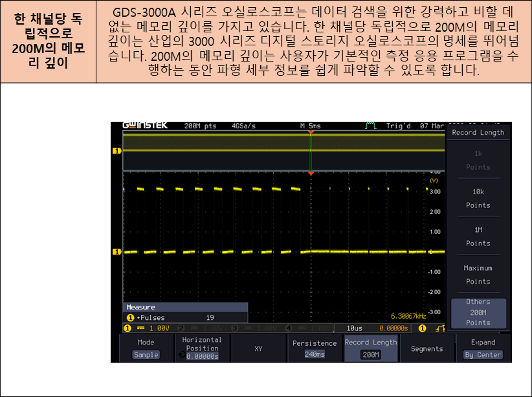Click the 3.00 voltage scale label

point(435,192)
